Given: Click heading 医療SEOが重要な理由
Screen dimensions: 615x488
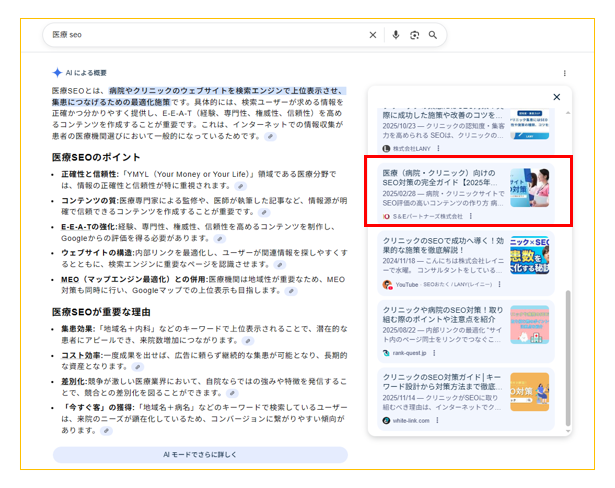Looking at the screenshot, I should point(101,312).
